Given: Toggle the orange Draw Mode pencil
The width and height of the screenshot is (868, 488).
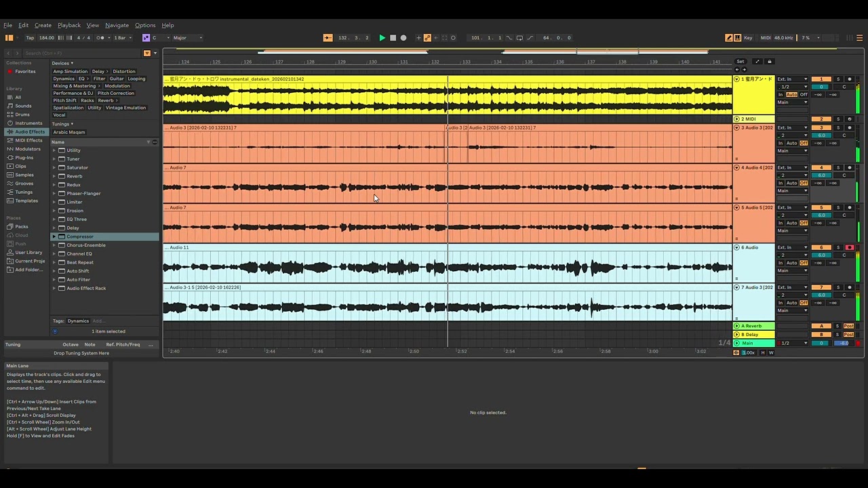Looking at the screenshot, I should (729, 38).
